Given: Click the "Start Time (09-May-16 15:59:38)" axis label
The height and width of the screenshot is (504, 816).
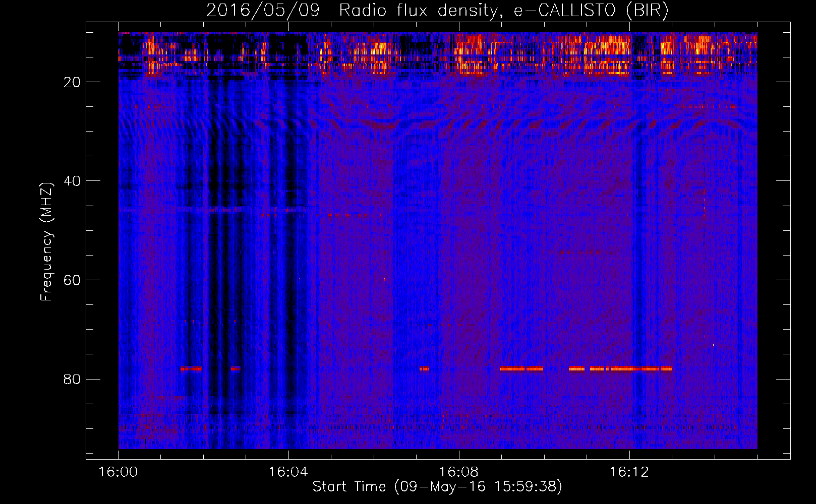Looking at the screenshot, I should tap(437, 487).
